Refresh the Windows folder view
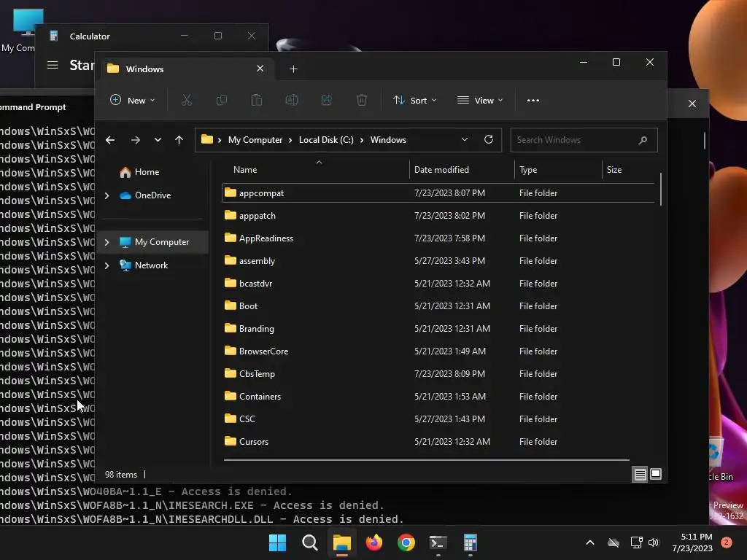 [488, 139]
